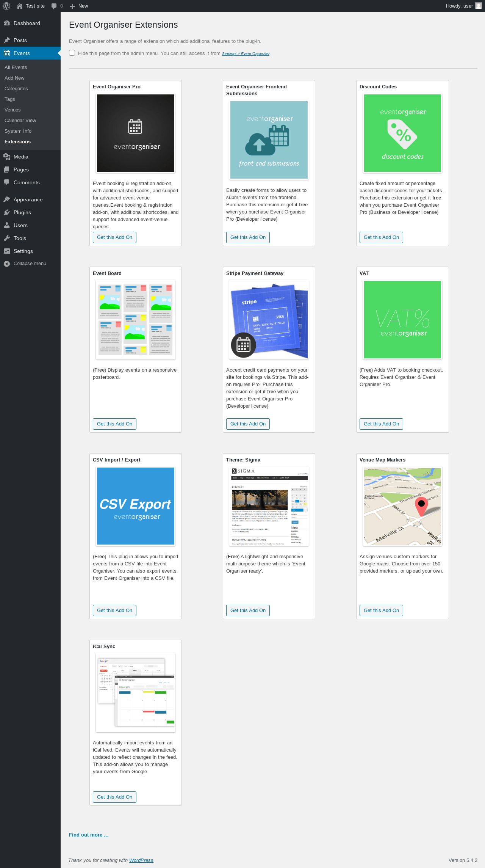Image resolution: width=485 pixels, height=868 pixels.
Task: Click the discount codes thumbnail image
Action: (402, 133)
